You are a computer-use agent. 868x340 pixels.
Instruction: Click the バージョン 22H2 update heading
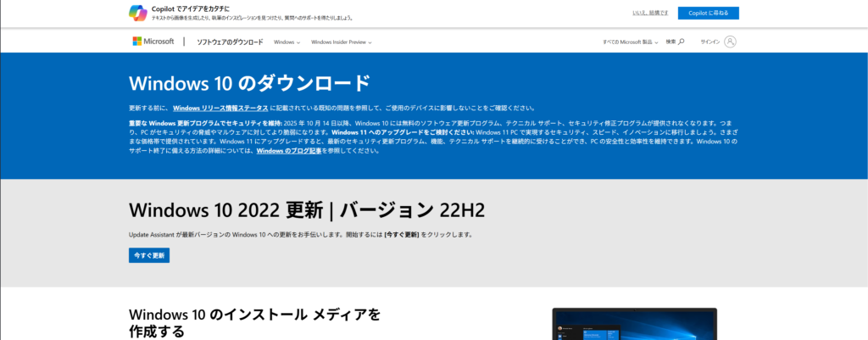point(307,209)
